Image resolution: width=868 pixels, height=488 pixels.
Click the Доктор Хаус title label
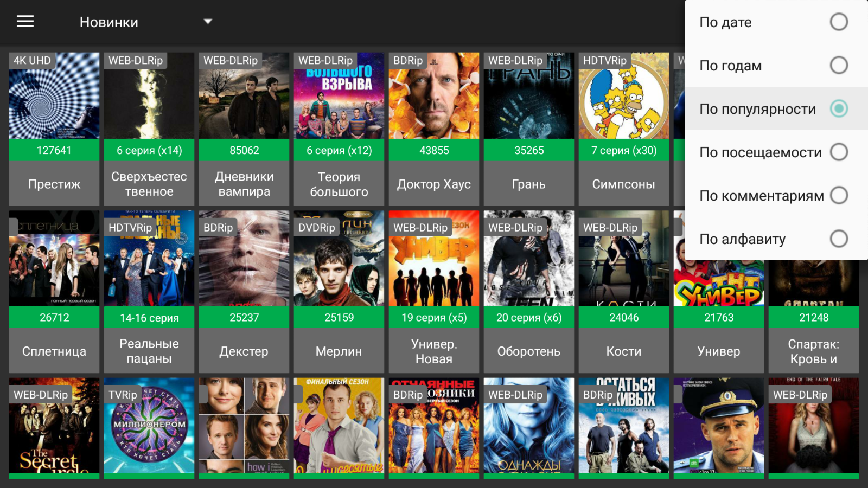434,184
